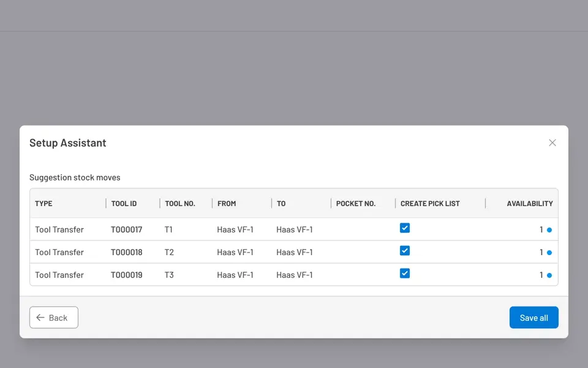
Task: Click availability value 1 for T000019
Action: tap(541, 275)
